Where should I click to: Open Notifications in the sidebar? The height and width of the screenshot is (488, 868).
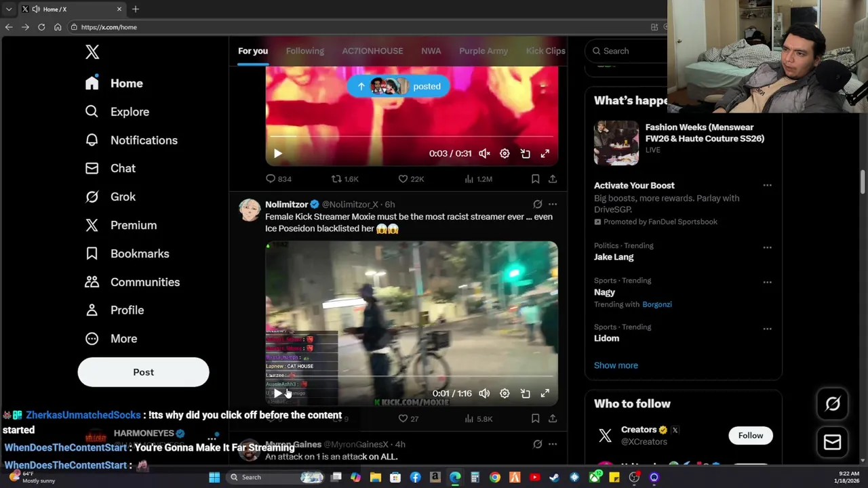click(x=131, y=140)
